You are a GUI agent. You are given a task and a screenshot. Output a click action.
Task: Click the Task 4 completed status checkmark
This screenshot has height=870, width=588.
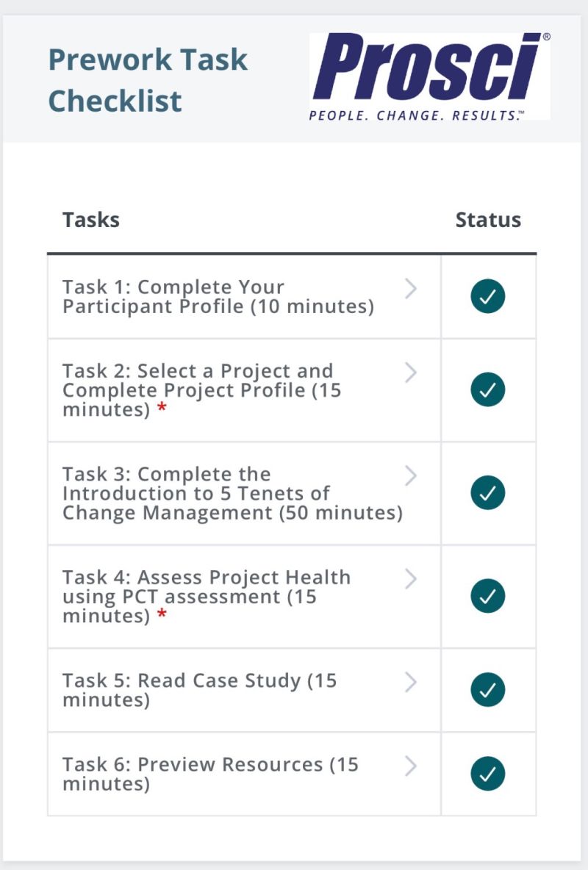[487, 596]
